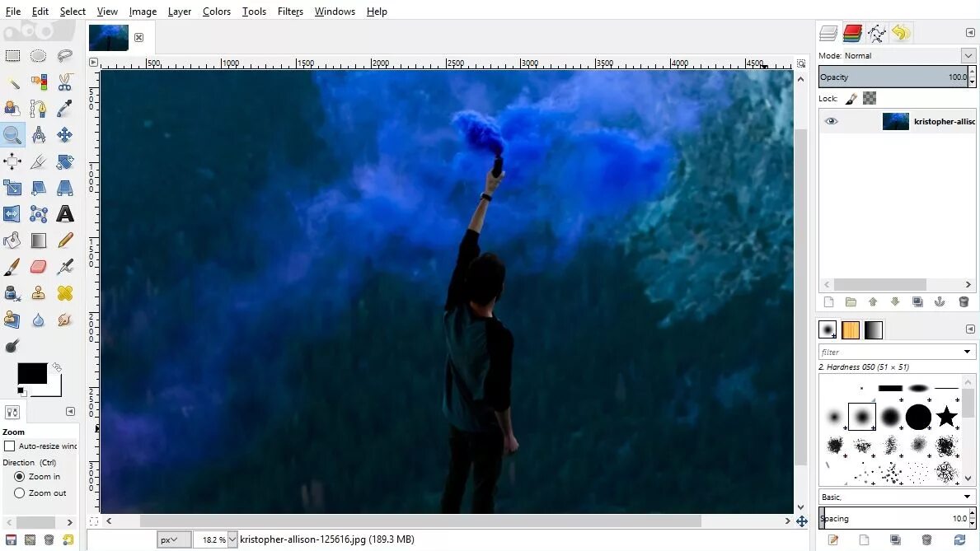Click the black foreground color swatch

[x=32, y=374]
